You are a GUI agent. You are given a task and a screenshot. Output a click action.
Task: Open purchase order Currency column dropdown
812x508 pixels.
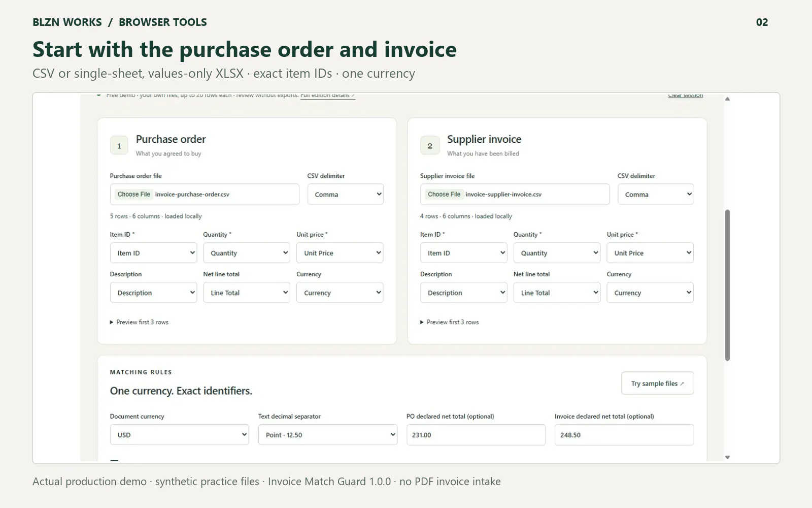click(340, 293)
